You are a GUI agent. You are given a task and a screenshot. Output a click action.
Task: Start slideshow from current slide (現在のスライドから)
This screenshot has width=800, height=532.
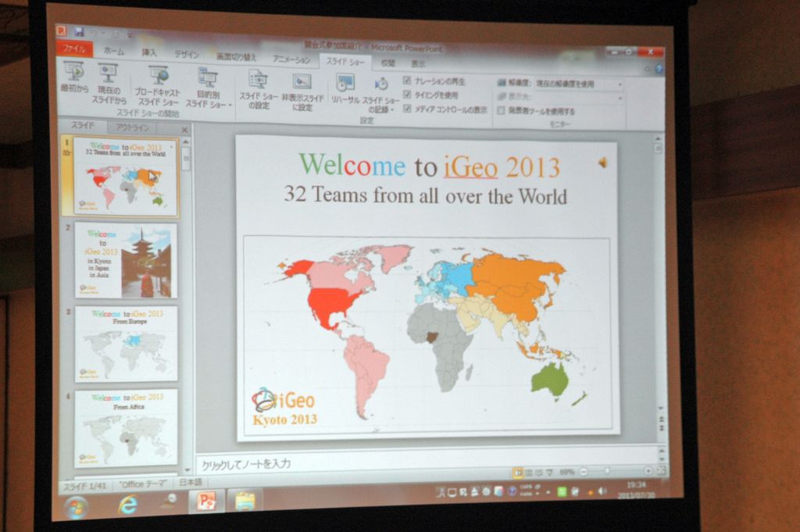coord(108,81)
